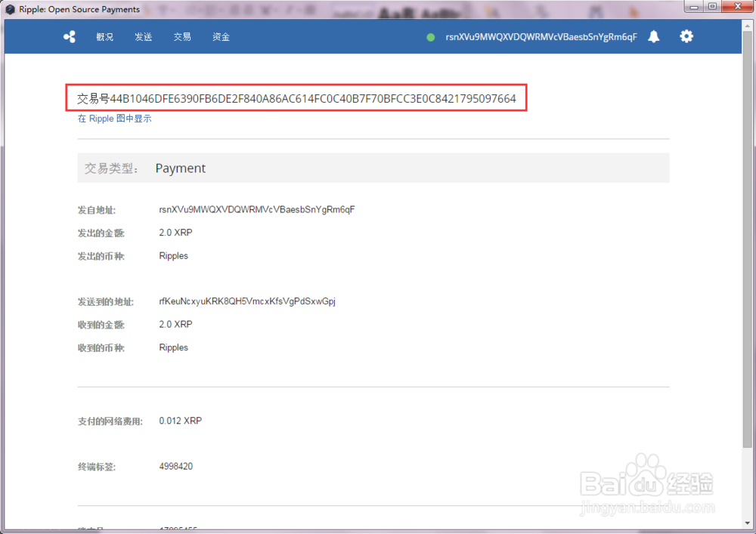Image resolution: width=756 pixels, height=534 pixels.
Task: Click the Payment transaction type value
Action: [x=181, y=168]
